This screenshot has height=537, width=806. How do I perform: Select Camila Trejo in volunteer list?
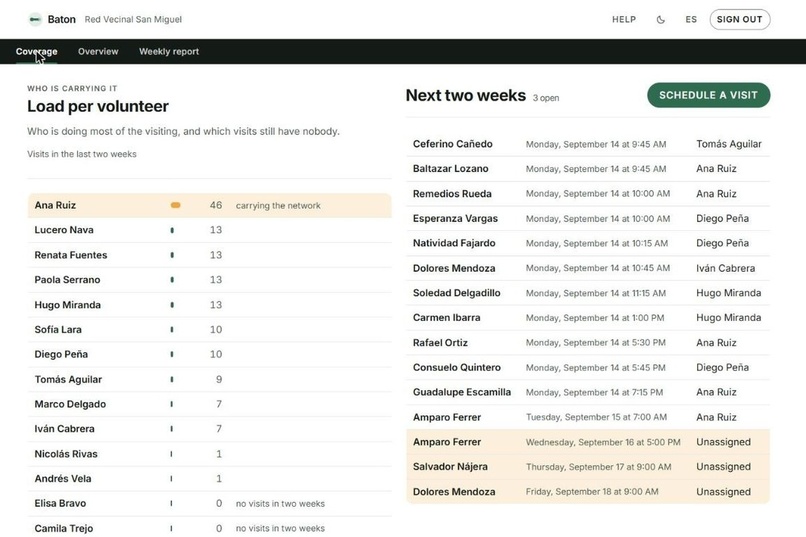pyautogui.click(x=209, y=528)
